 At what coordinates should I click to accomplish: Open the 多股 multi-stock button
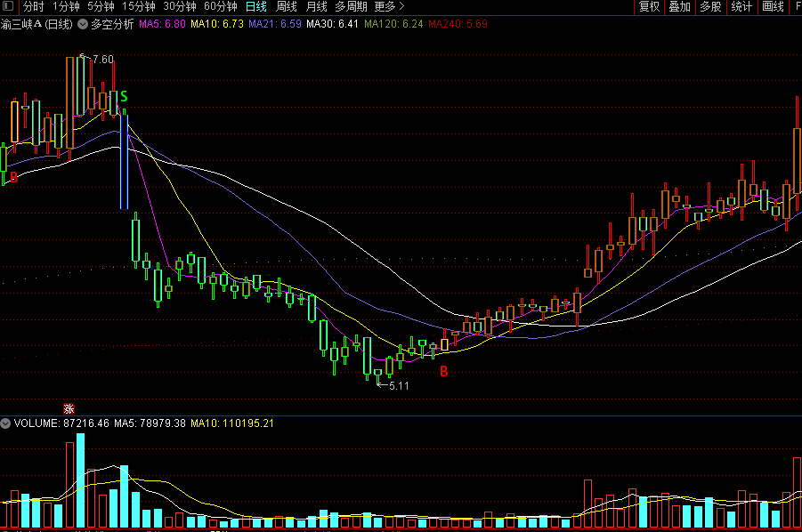click(x=710, y=6)
